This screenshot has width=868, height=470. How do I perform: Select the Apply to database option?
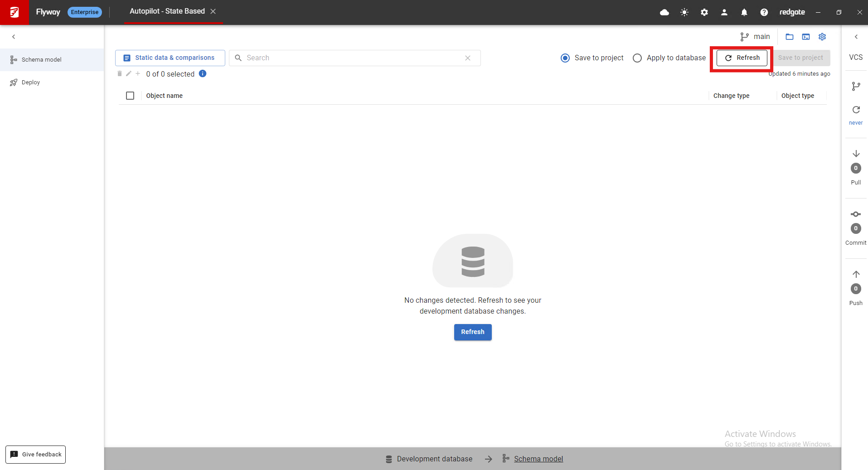(637, 58)
